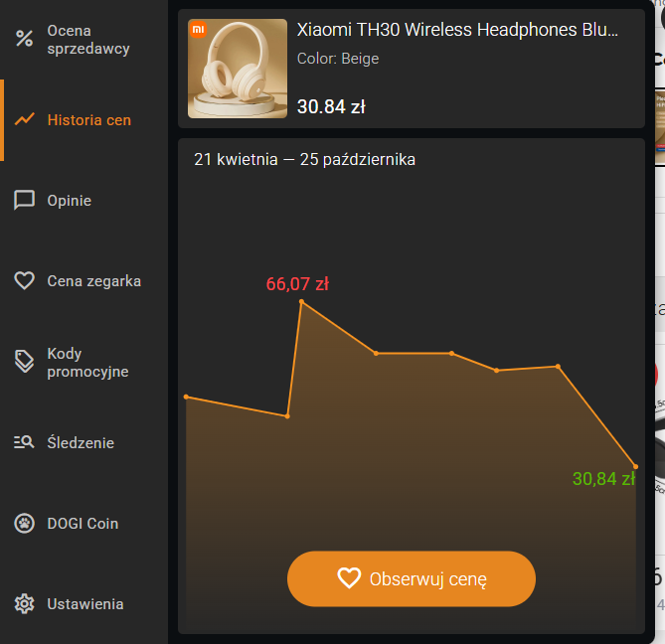Click the price history trend line icon
This screenshot has height=644, width=665.
point(24,119)
